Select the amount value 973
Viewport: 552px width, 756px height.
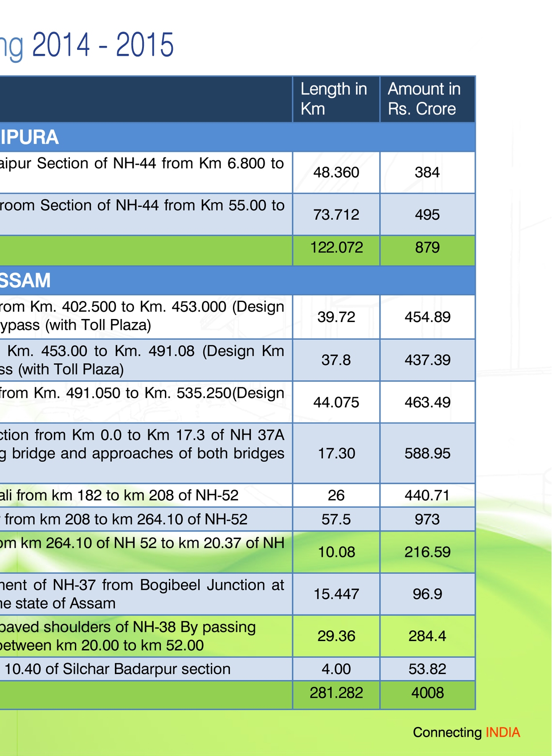[427, 519]
